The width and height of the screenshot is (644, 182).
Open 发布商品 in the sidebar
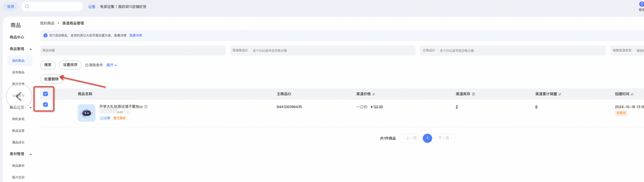tap(18, 72)
